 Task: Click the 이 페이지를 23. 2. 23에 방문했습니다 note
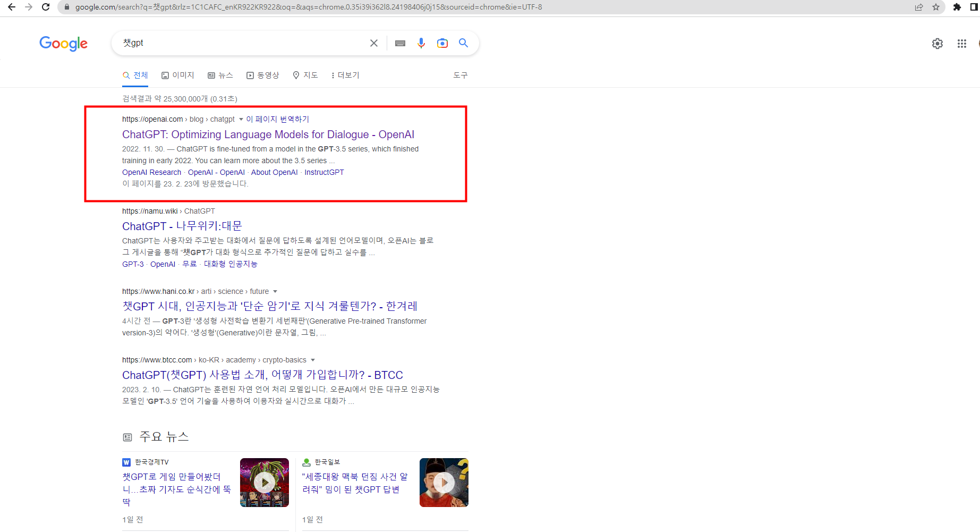(x=185, y=184)
